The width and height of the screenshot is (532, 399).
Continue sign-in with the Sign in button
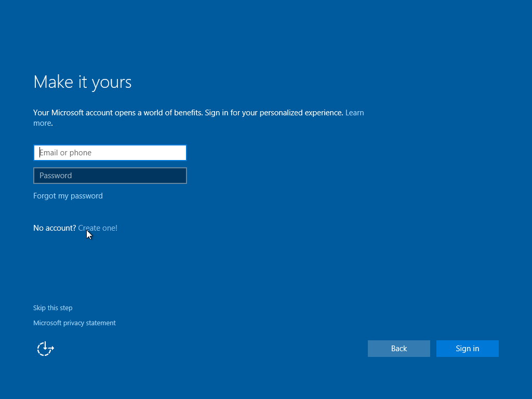click(467, 348)
